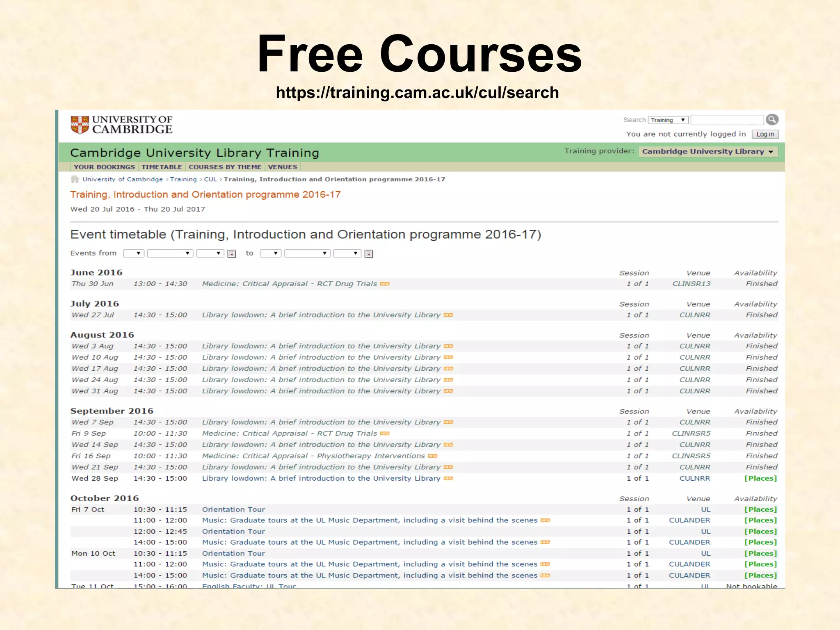Follow the 'Training' breadcrumb link
Image resolution: width=840 pixels, height=630 pixels.
click(x=183, y=179)
